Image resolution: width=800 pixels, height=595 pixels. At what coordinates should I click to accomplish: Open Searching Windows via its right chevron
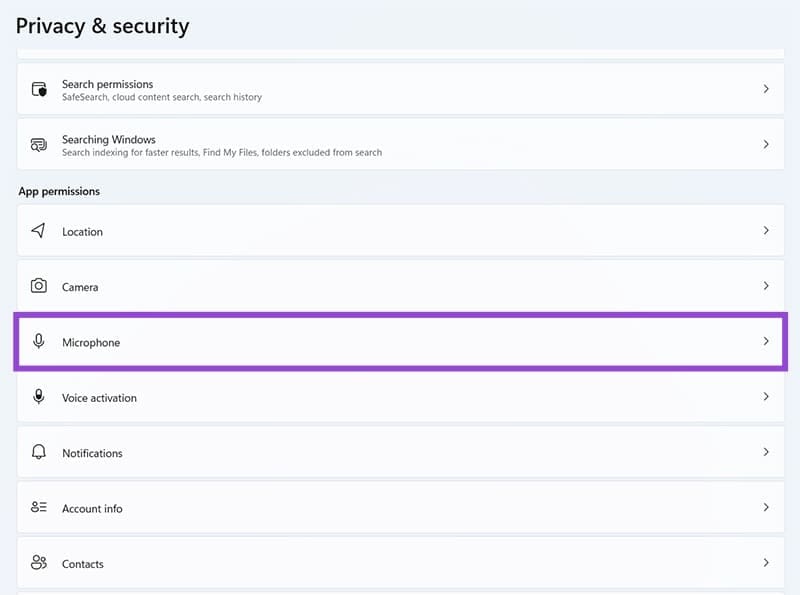(766, 144)
